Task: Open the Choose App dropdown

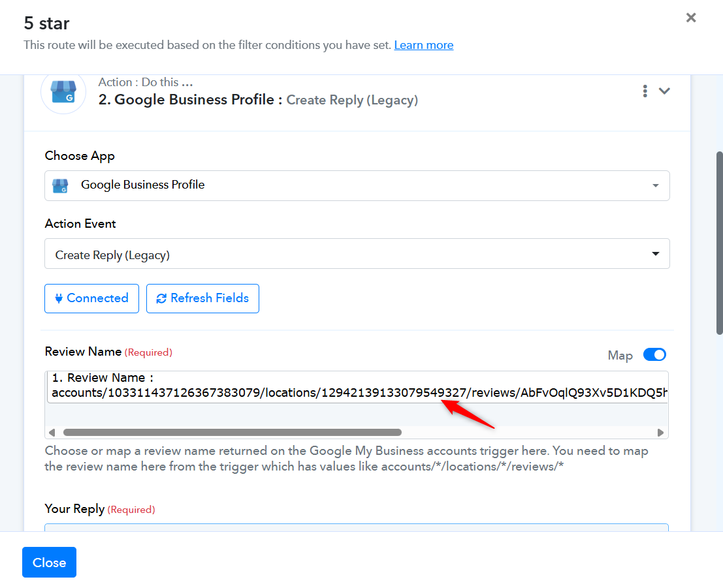Action: pyautogui.click(x=357, y=185)
